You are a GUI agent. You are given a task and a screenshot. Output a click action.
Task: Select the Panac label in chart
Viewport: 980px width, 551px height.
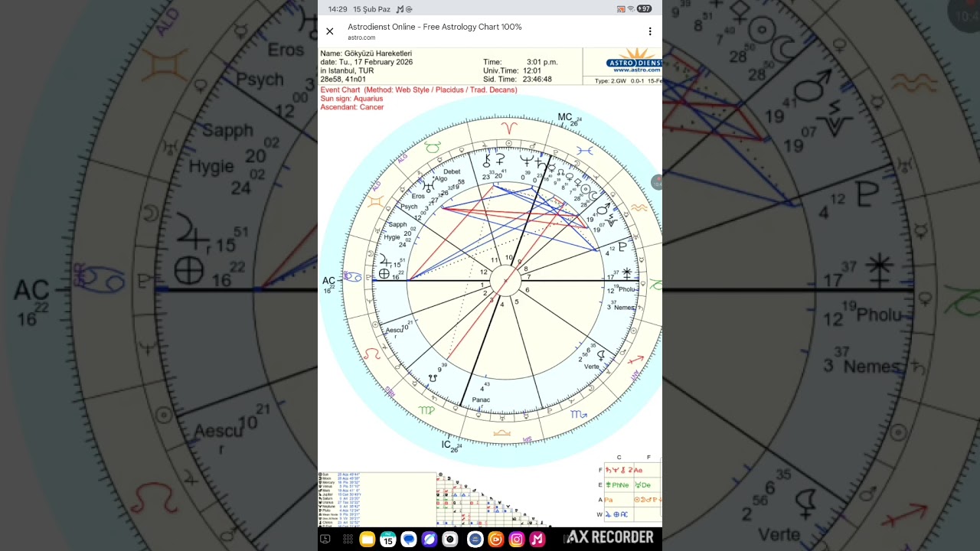(x=481, y=400)
